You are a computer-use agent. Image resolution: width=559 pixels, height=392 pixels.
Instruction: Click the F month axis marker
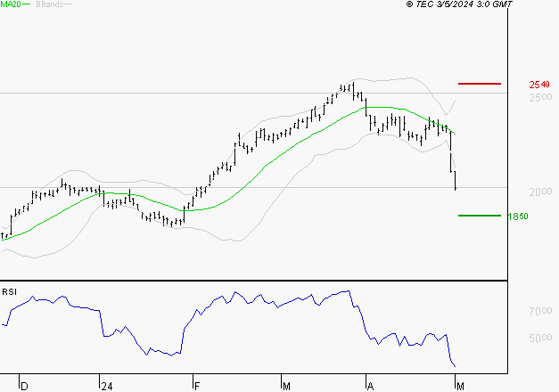(197, 387)
